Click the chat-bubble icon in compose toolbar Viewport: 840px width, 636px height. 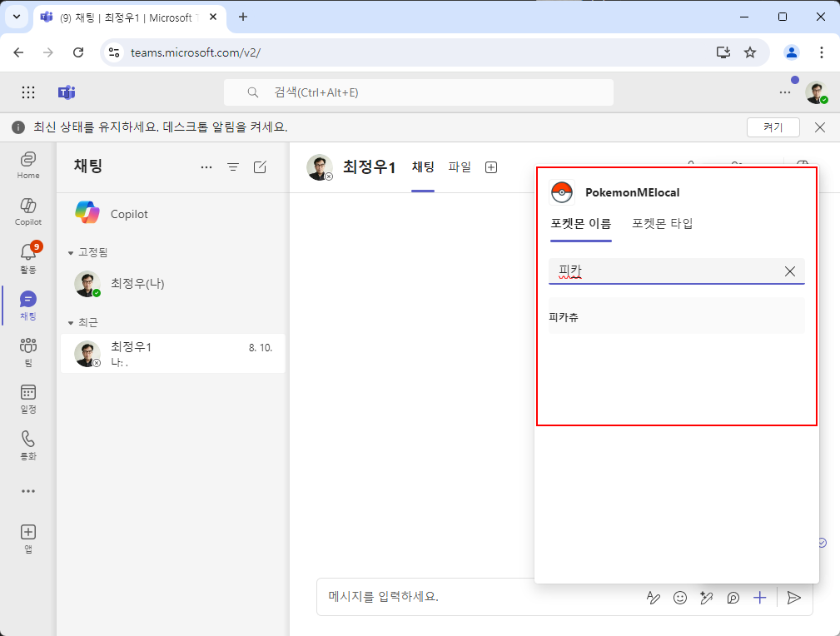coord(733,598)
